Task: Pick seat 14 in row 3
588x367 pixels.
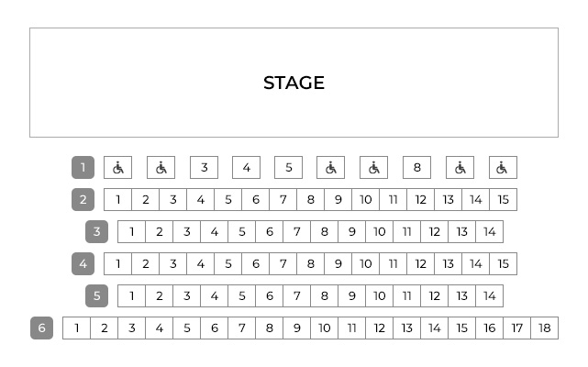Action: (x=489, y=231)
